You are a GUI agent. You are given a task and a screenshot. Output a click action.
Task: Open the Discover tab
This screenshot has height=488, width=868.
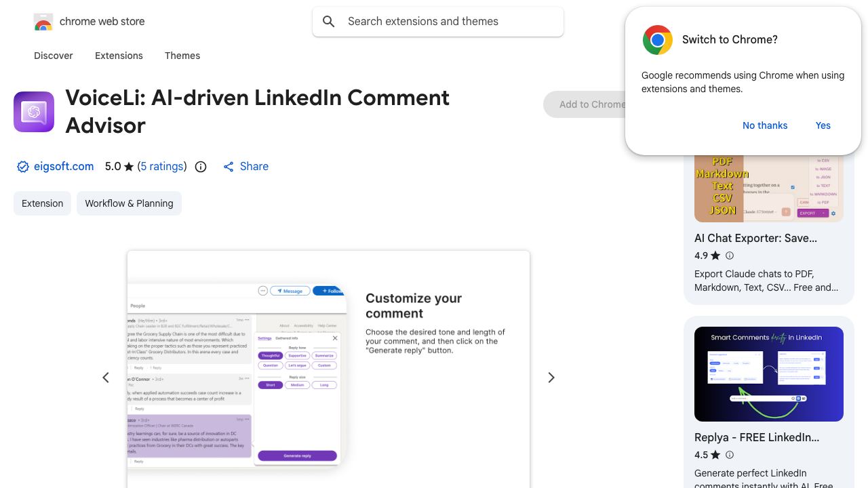tap(54, 56)
